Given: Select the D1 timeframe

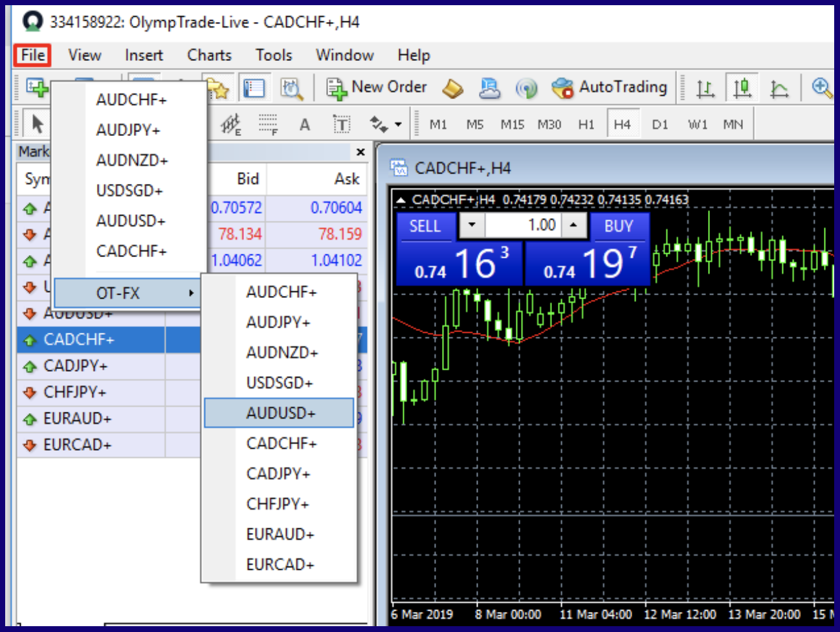Looking at the screenshot, I should tap(659, 124).
